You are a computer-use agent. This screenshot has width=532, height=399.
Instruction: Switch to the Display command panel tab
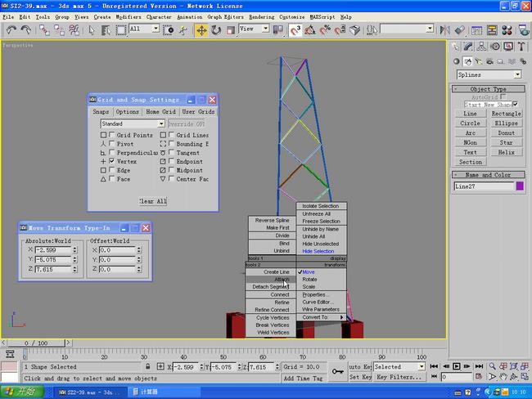[508, 47]
